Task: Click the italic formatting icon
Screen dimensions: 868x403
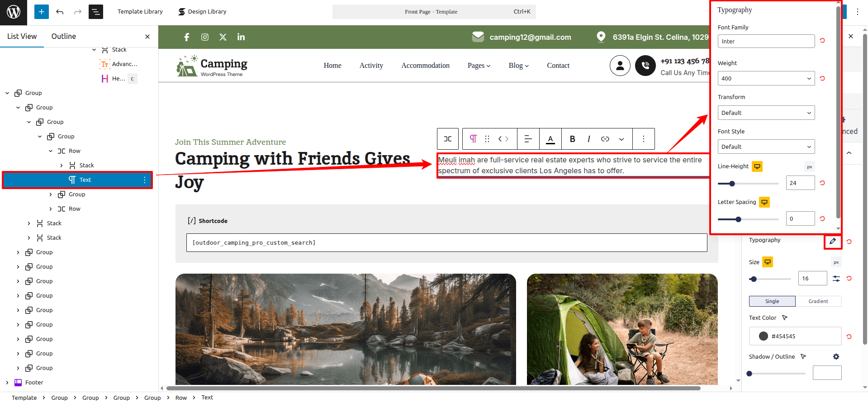Action: click(x=588, y=139)
